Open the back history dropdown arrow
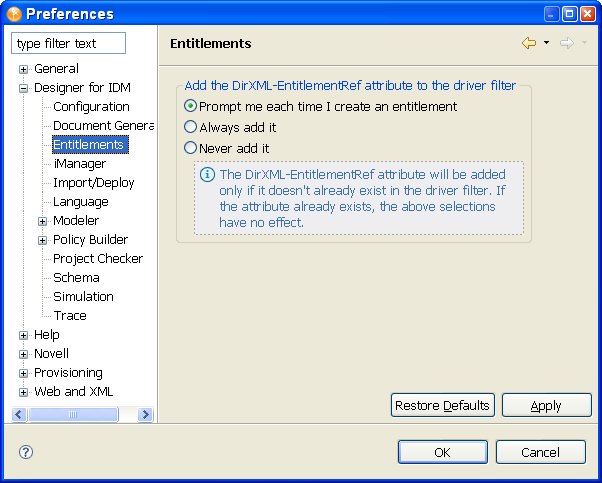This screenshot has width=602, height=483. click(547, 43)
